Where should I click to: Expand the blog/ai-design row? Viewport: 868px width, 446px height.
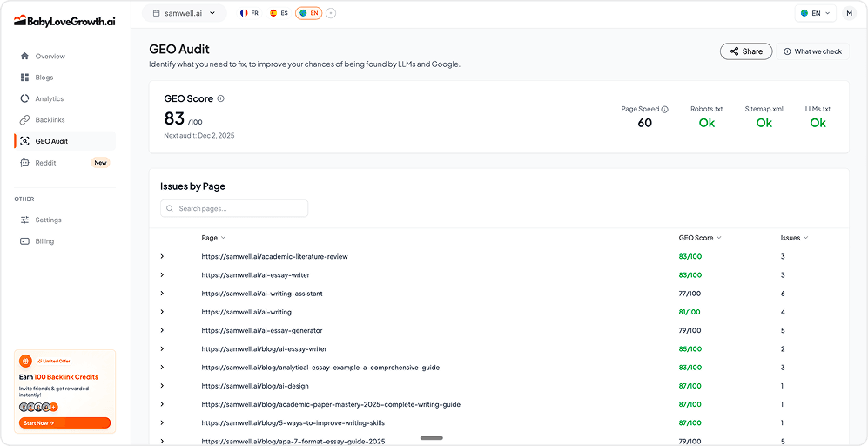[x=162, y=386]
